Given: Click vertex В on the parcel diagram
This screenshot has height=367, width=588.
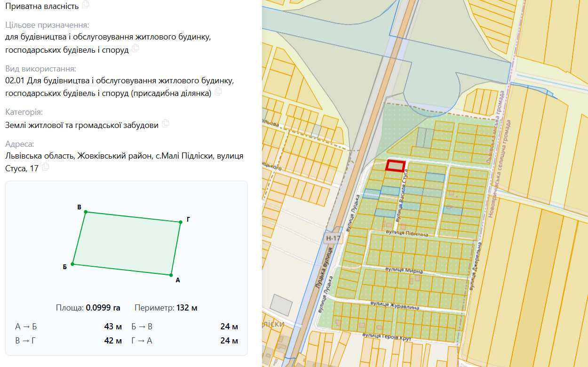Looking at the screenshot, I should (x=86, y=212).
